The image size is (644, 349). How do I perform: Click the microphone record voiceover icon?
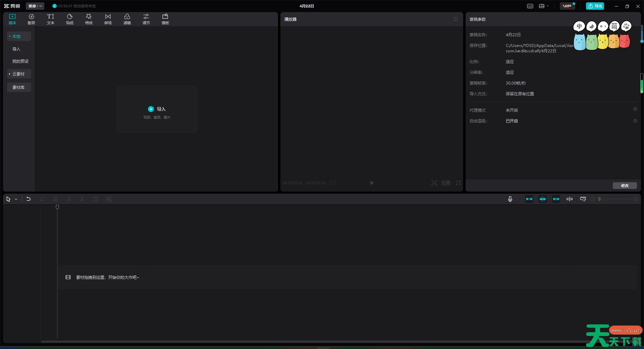510,199
